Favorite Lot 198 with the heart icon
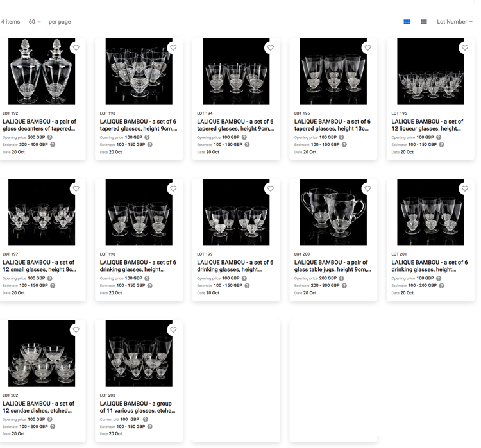 (173, 188)
